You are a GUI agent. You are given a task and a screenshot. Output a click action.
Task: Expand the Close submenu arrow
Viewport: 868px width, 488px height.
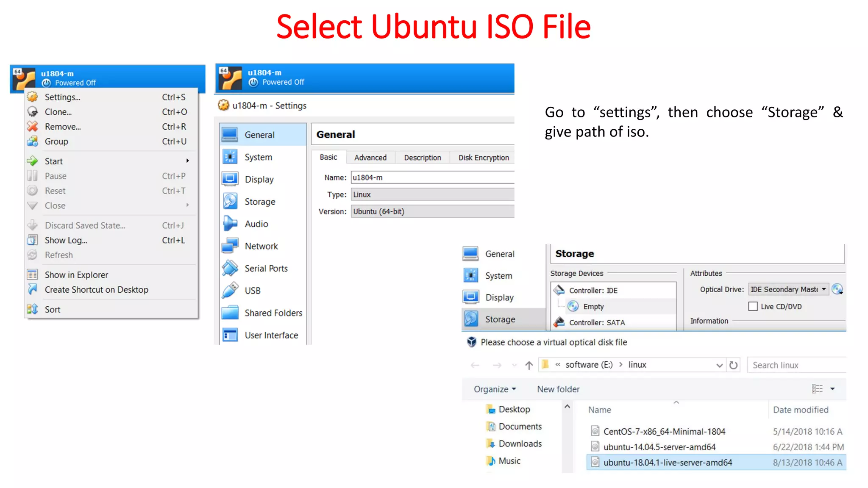point(187,205)
